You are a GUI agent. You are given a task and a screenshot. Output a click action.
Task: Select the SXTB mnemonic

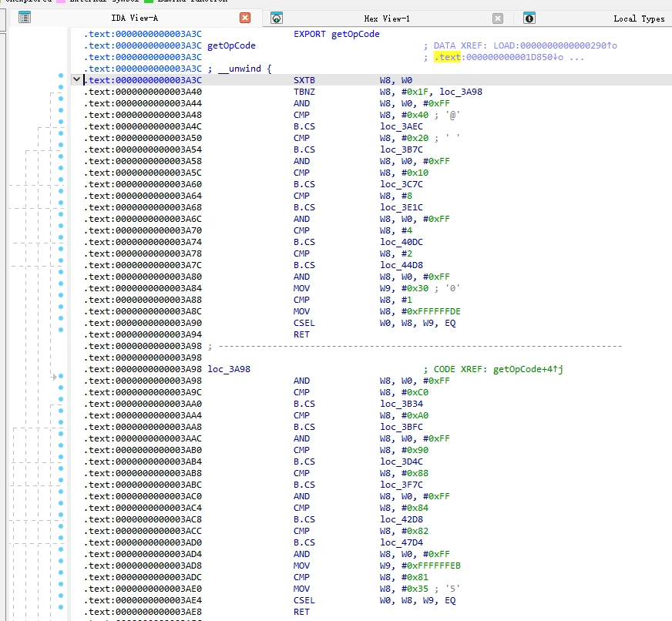[304, 80]
